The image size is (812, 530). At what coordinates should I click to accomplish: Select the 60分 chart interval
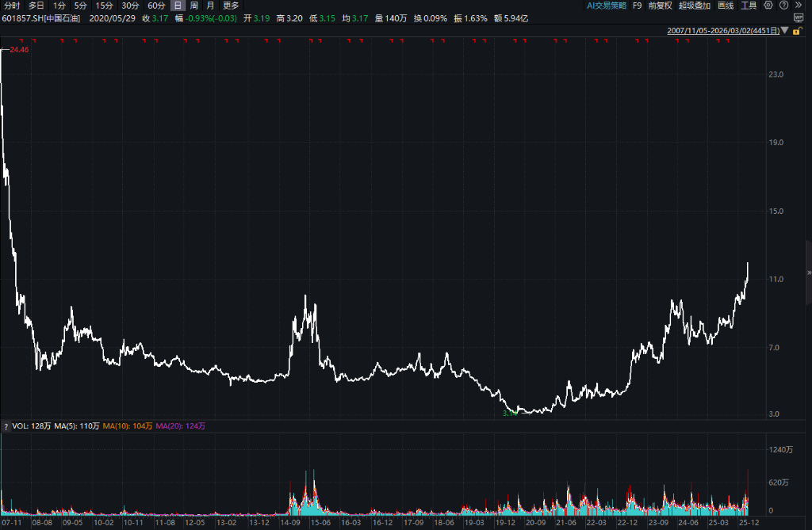click(155, 5)
